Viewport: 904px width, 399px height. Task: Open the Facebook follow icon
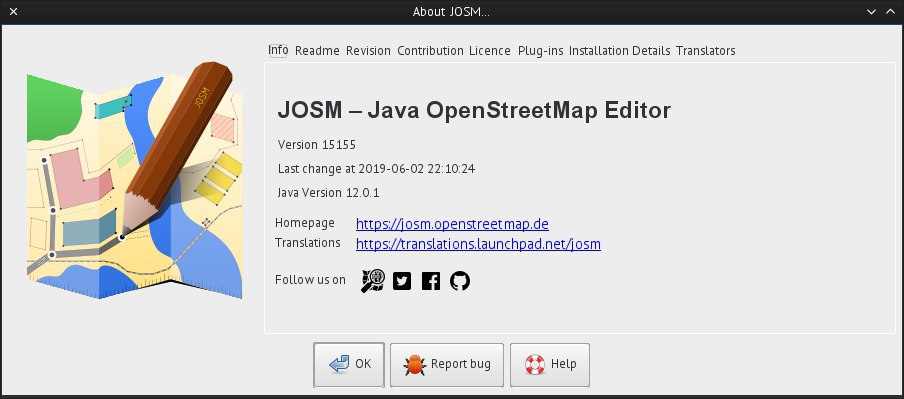(x=431, y=281)
